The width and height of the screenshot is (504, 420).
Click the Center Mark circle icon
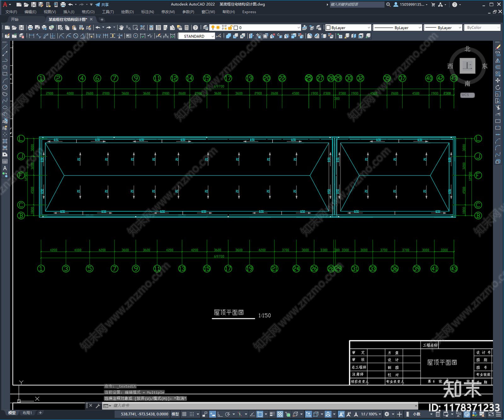135,36
